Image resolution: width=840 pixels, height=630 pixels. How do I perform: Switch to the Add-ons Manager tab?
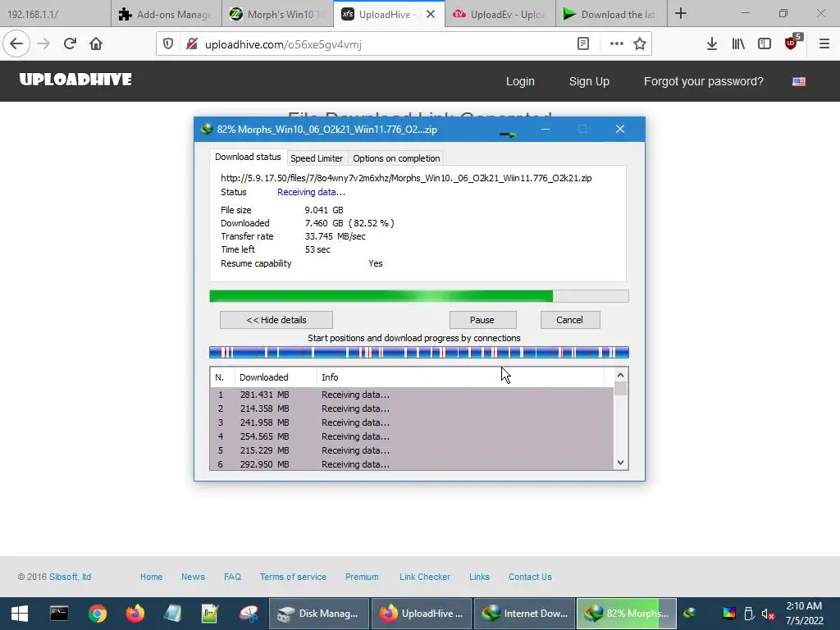[167, 14]
